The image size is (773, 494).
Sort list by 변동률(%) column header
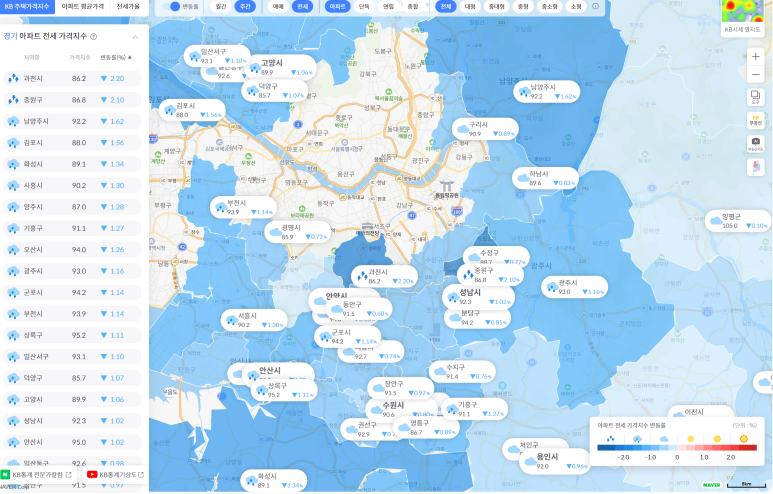[x=116, y=58]
